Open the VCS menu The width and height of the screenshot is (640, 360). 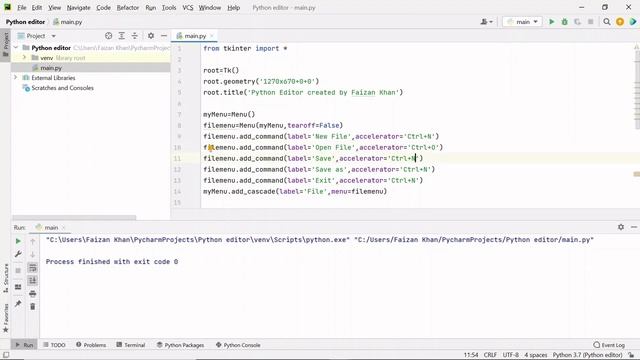tap(188, 7)
